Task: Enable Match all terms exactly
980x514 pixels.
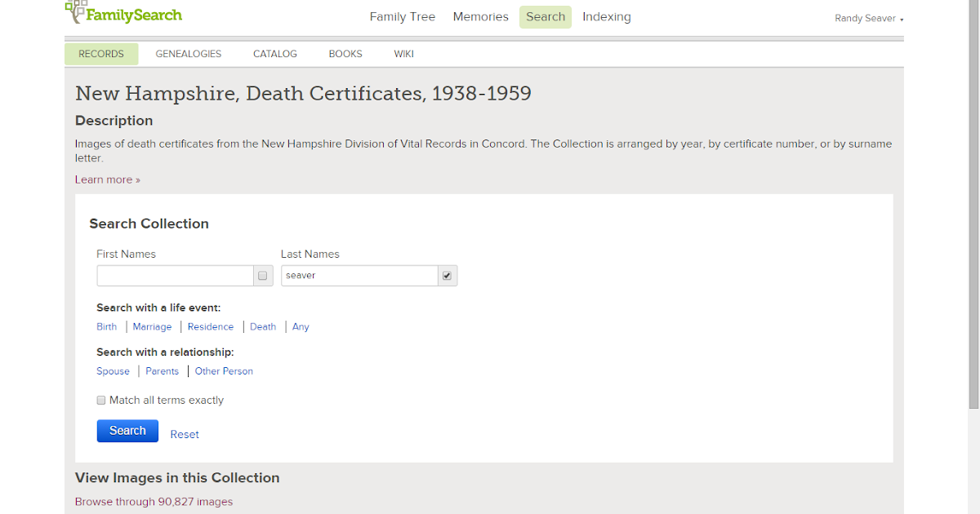Action: (x=101, y=401)
